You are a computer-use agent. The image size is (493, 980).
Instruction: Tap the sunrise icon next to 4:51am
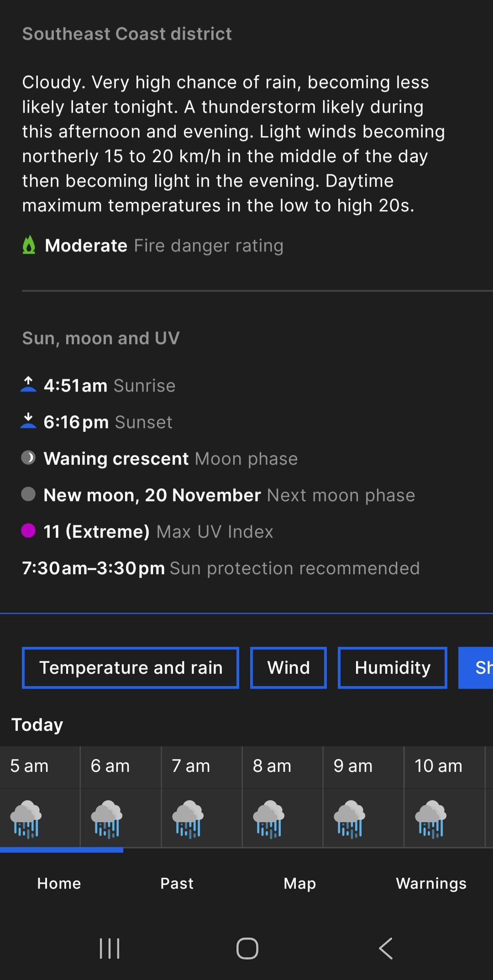tap(28, 384)
